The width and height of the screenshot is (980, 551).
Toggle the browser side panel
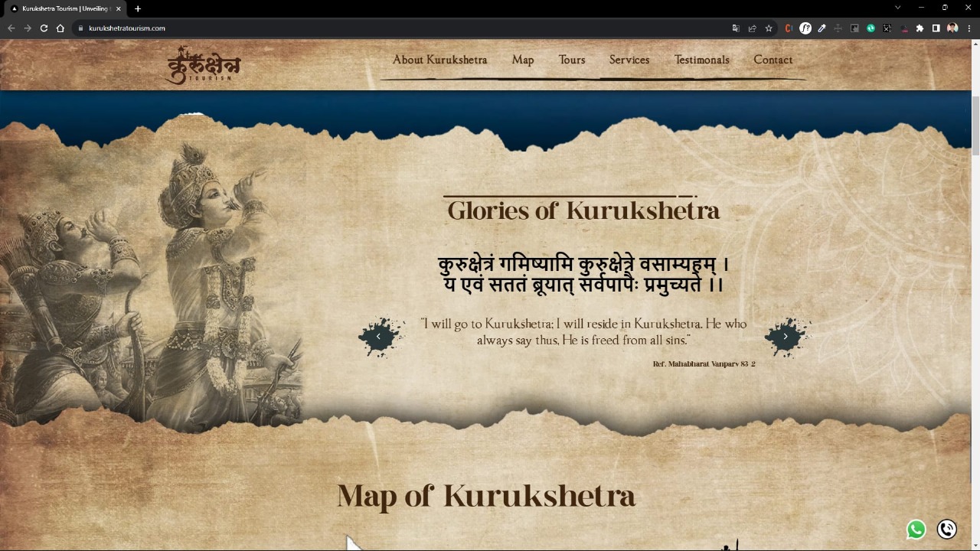(x=936, y=28)
